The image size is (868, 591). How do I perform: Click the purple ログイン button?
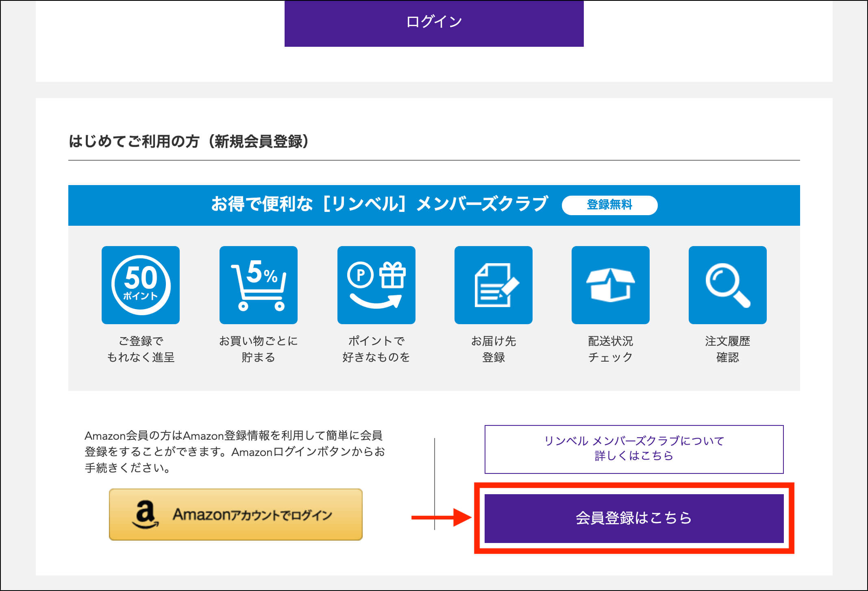point(434,23)
